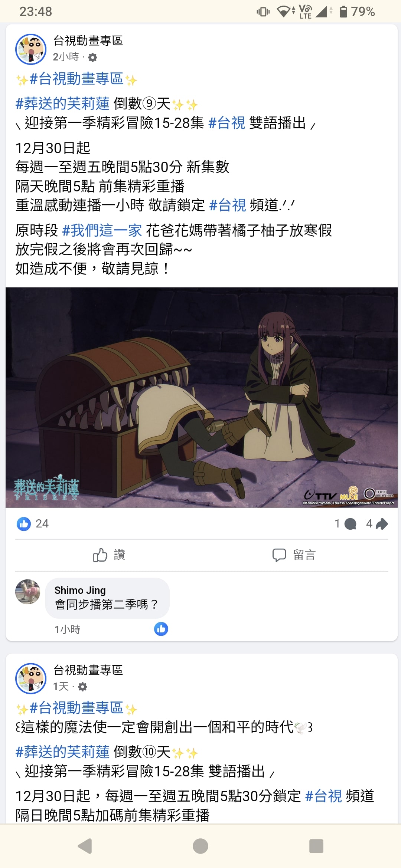Open the second post's privacy gear icon
Viewport: 401px width, 868px height.
pyautogui.click(x=83, y=687)
